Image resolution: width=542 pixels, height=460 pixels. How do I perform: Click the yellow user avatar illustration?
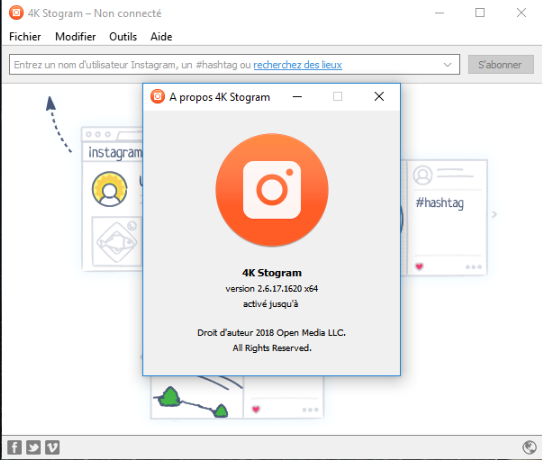pos(110,189)
